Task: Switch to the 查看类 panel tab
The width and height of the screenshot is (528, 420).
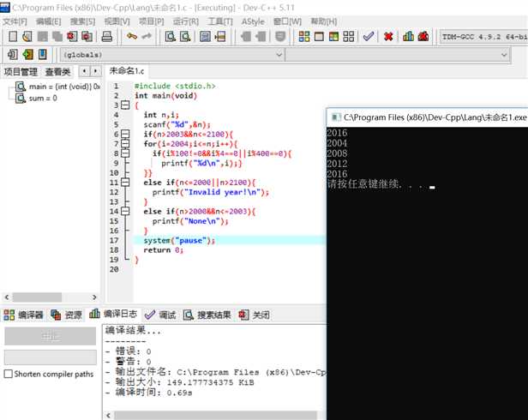Action: (57, 71)
